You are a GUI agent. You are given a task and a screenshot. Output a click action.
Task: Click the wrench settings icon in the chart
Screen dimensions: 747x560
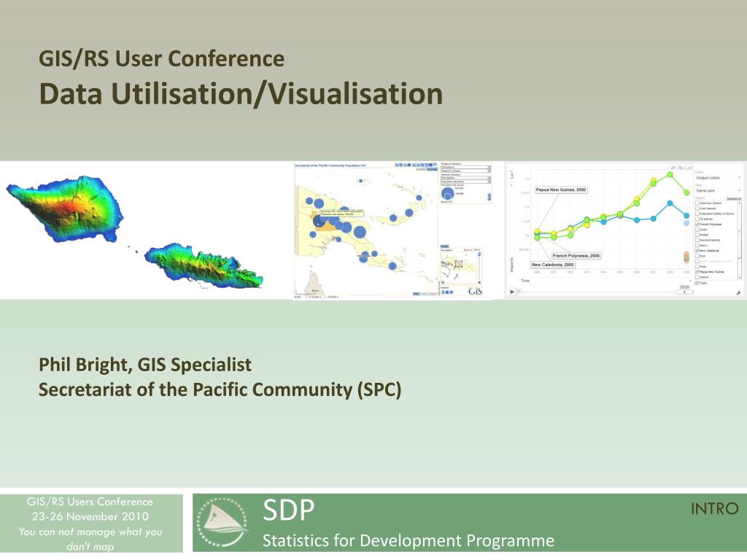[x=738, y=293]
